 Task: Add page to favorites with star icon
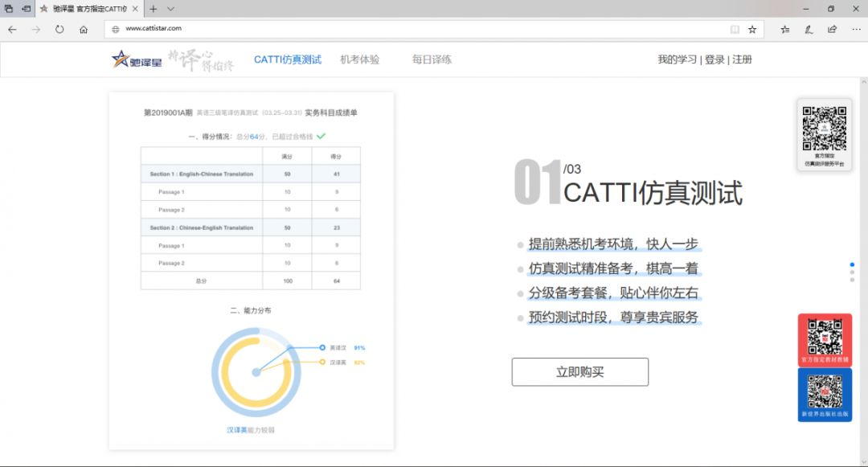point(752,29)
